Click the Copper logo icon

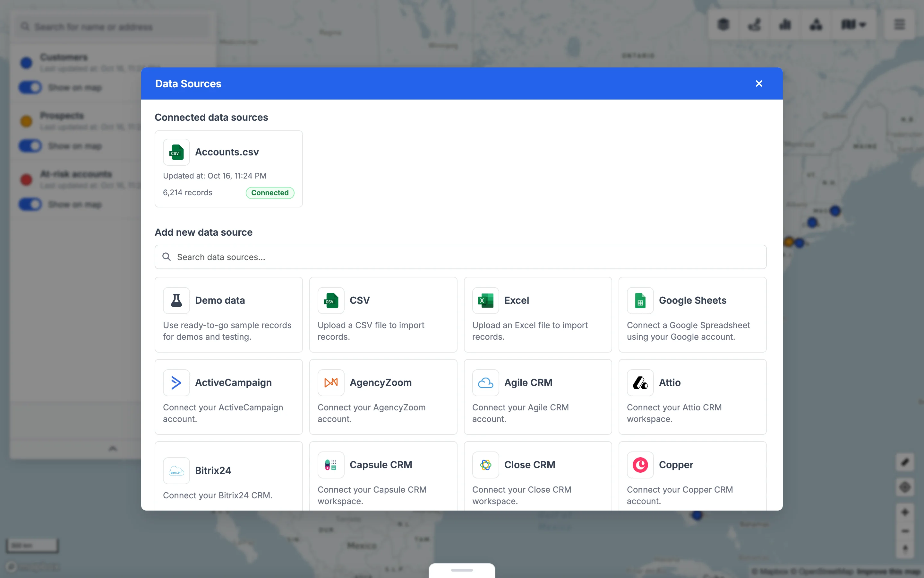[x=640, y=465]
